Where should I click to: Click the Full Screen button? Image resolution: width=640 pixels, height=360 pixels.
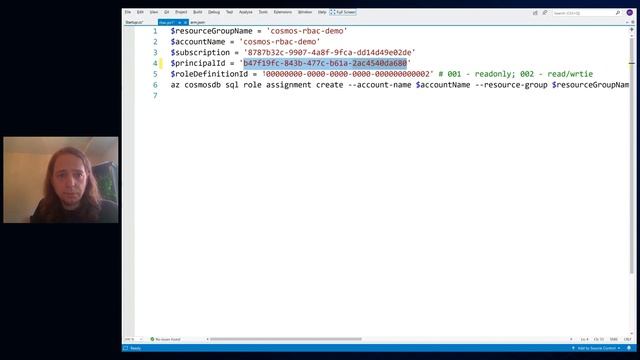coord(343,12)
